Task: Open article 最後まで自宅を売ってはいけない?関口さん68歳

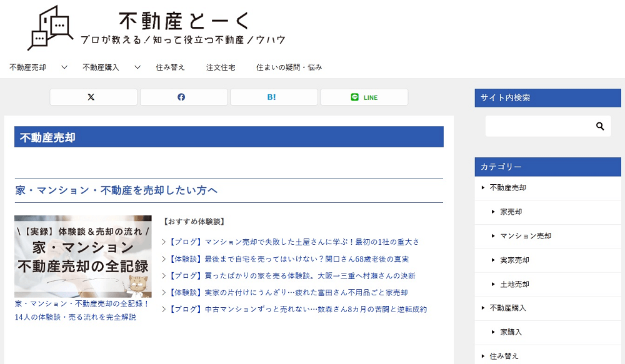Action: tap(289, 259)
